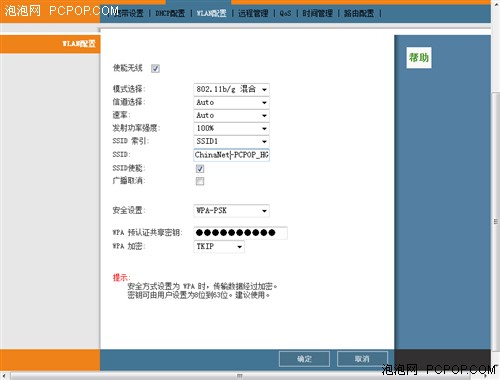Screen dimensions: 500x380
Task: Open the 远程管理 tab
Action: [x=253, y=13]
